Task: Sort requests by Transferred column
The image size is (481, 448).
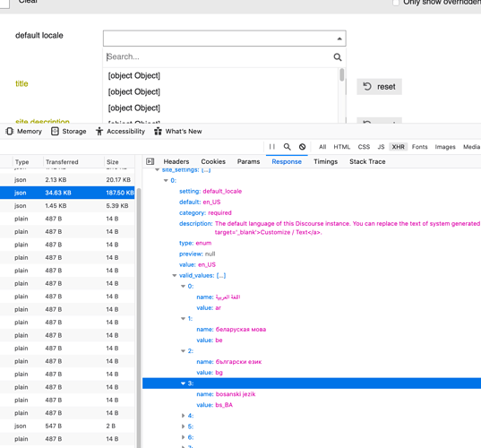Action: click(x=62, y=161)
